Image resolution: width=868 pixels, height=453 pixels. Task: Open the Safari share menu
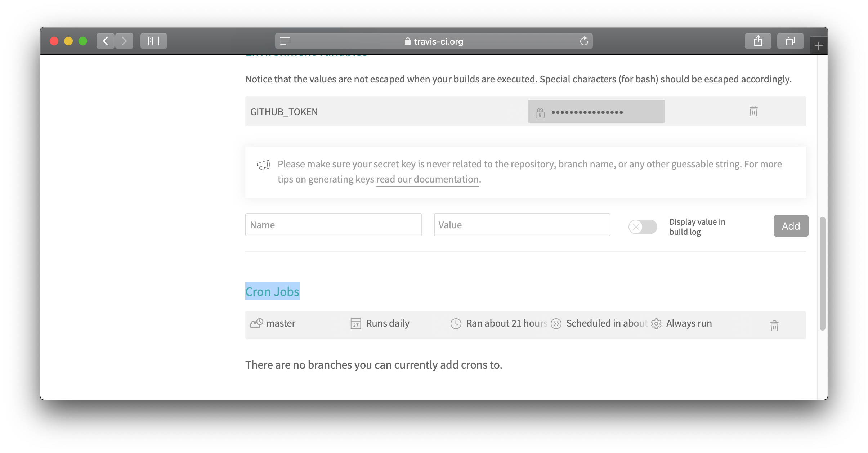(x=758, y=41)
